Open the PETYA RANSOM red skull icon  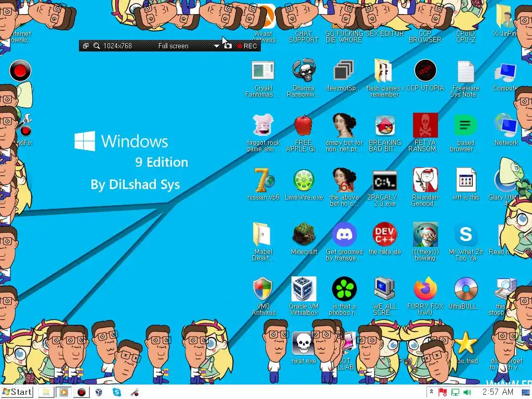click(425, 125)
